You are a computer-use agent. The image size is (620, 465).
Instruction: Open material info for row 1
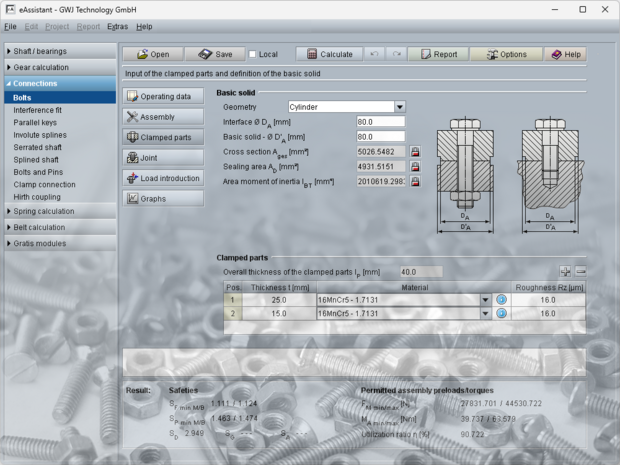click(x=502, y=299)
